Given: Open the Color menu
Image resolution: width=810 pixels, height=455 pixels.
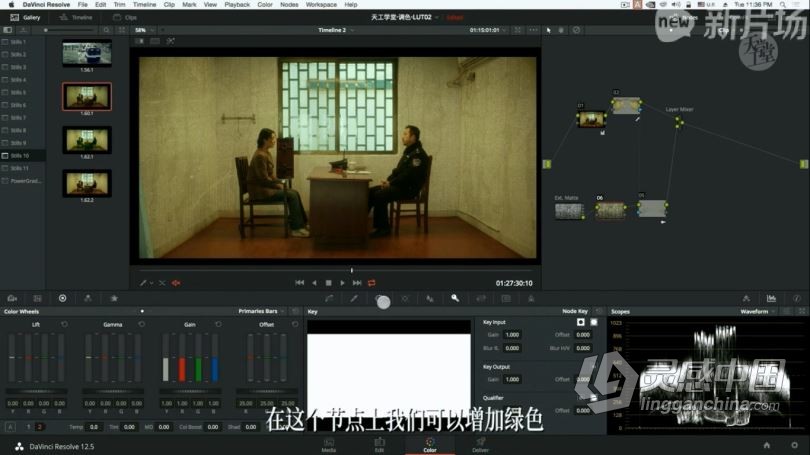Looking at the screenshot, I should [x=265, y=5].
